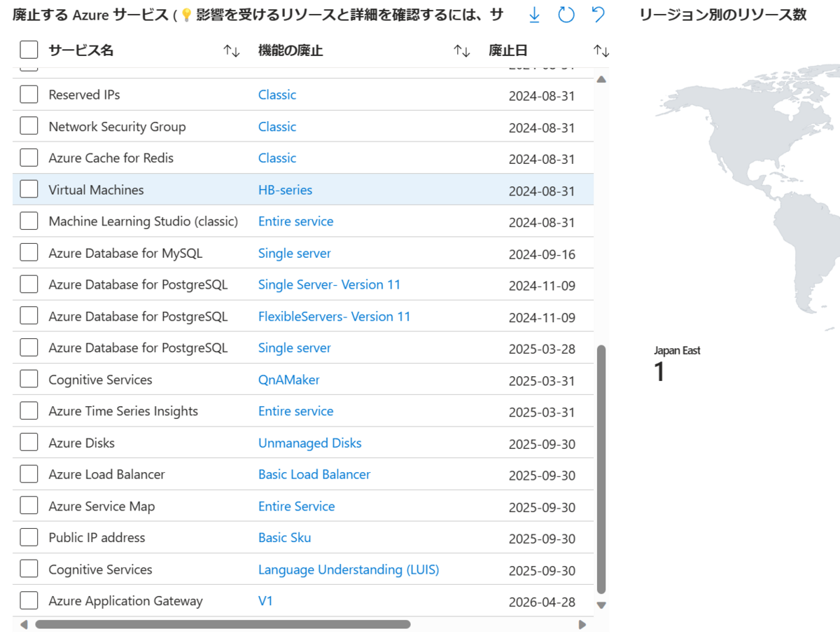
Task: Open the Classic link for Reserved IPs
Action: click(277, 95)
